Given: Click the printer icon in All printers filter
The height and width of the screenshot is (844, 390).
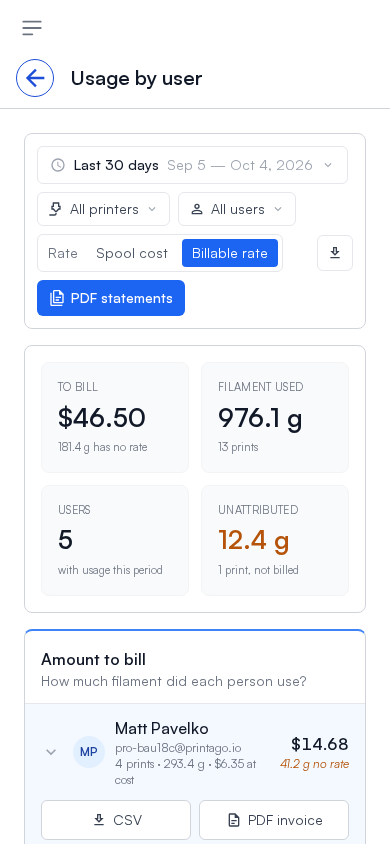Looking at the screenshot, I should tap(55, 209).
